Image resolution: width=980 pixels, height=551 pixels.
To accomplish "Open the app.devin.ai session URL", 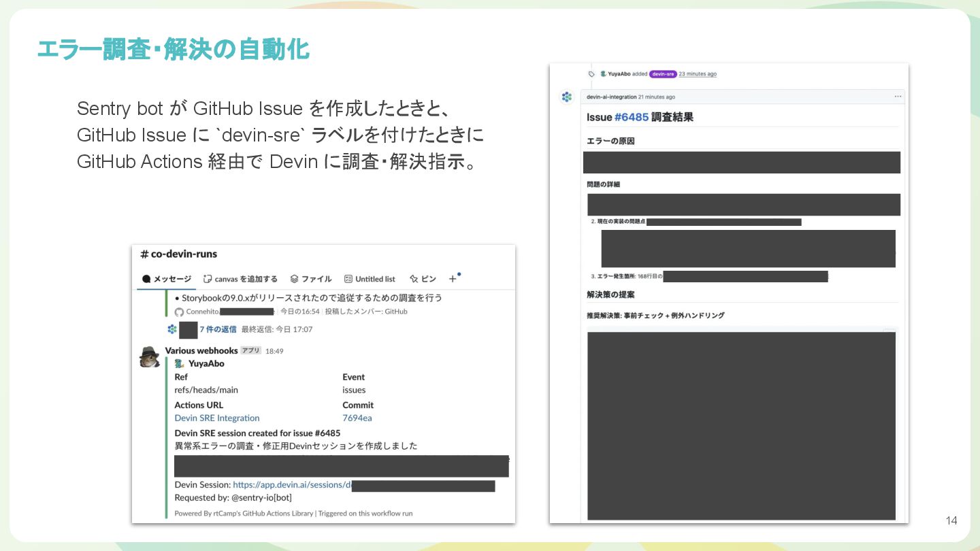I will click(292, 485).
